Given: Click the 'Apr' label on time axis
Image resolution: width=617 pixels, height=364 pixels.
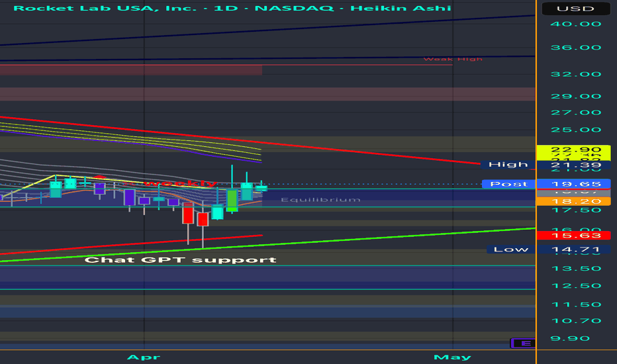Looking at the screenshot, I should tap(144, 357).
